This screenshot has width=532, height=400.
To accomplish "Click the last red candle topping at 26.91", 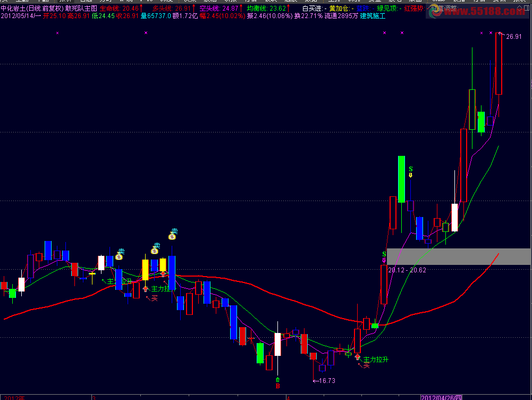I will tap(499, 63).
